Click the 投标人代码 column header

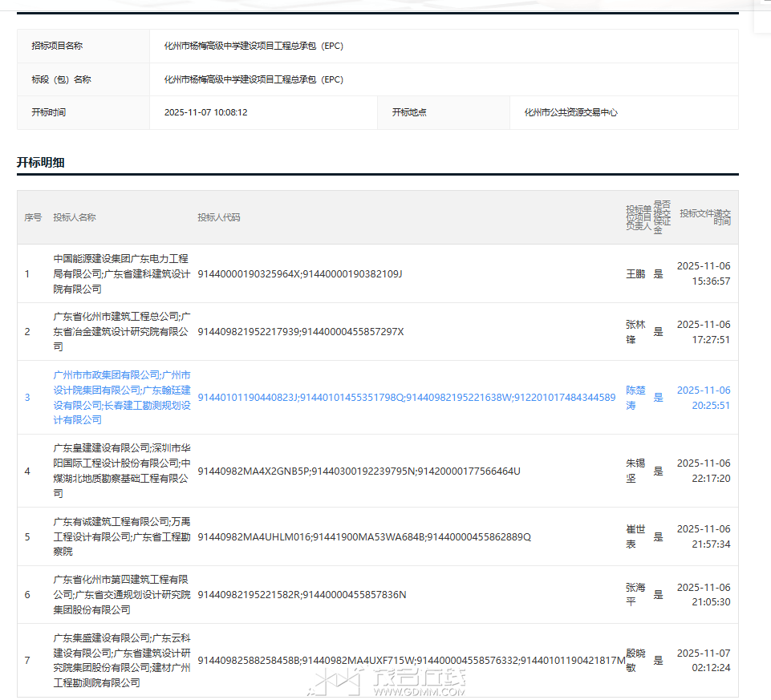[x=219, y=217]
